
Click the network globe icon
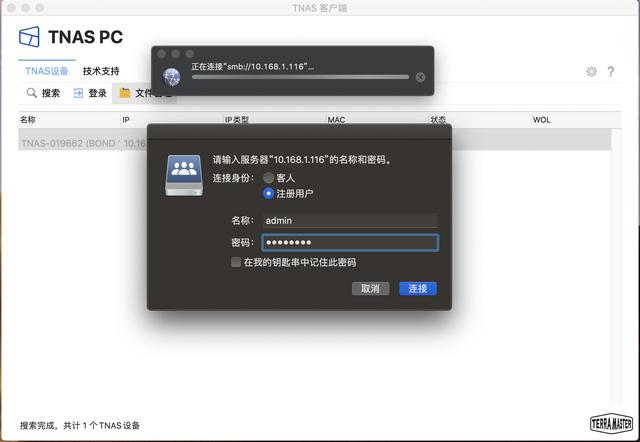(172, 76)
